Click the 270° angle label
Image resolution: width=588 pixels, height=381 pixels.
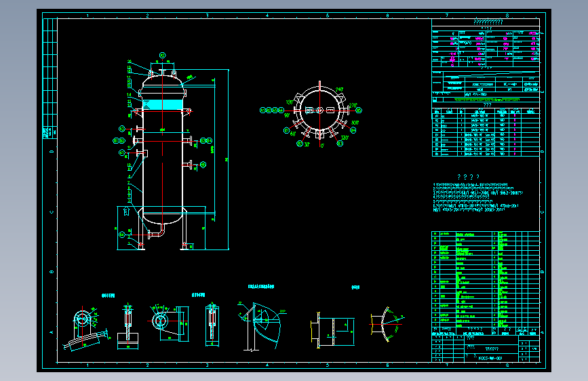click(x=353, y=105)
